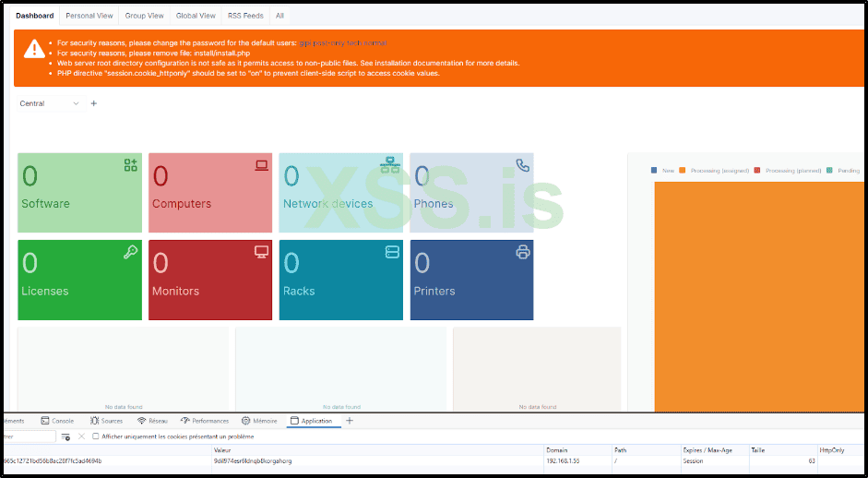Sort cookies by the HttpOnly column header
The height and width of the screenshot is (478, 868).
point(841,450)
